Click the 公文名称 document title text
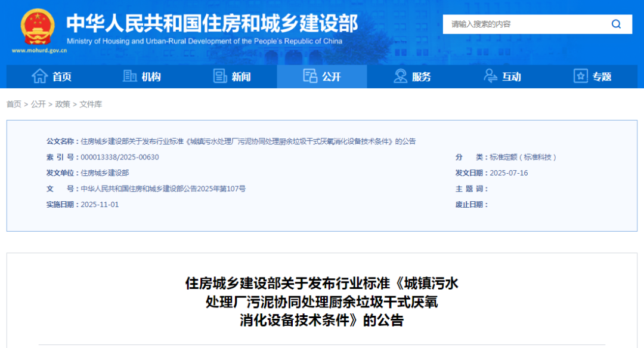Image resolution: width=644 pixels, height=348 pixels. [x=248, y=141]
